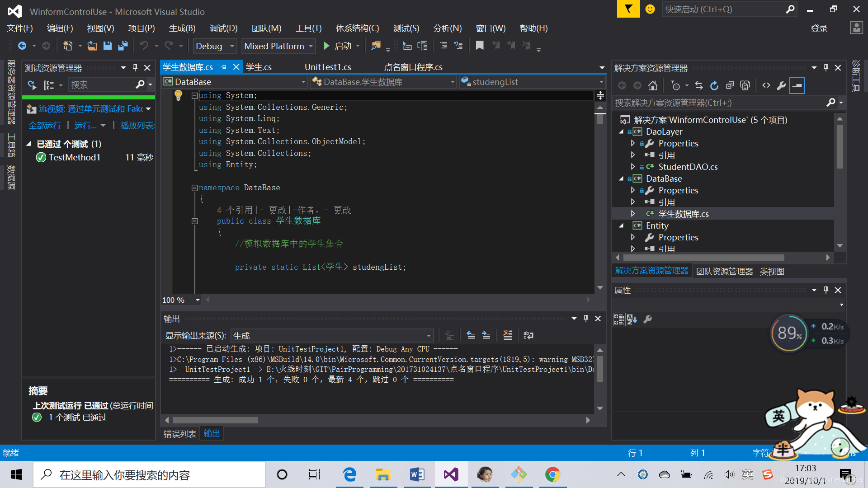Click the Solution Explorer refresh icon
Viewport: 868px width, 488px height.
[x=712, y=86]
